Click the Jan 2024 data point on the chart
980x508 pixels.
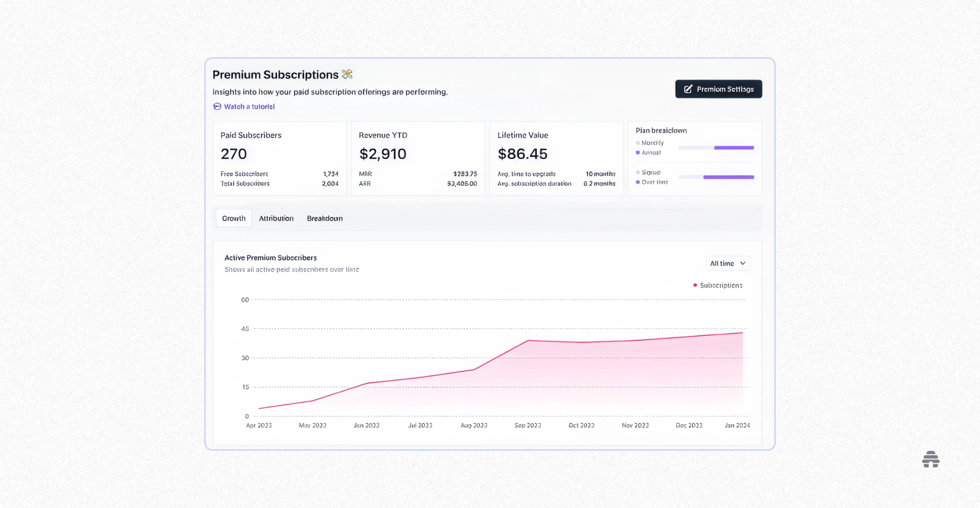coord(742,333)
